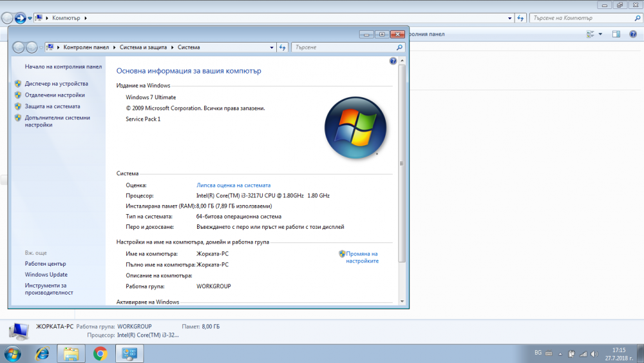Launch Internet Explorer from taskbar
This screenshot has height=363, width=644.
(43, 353)
